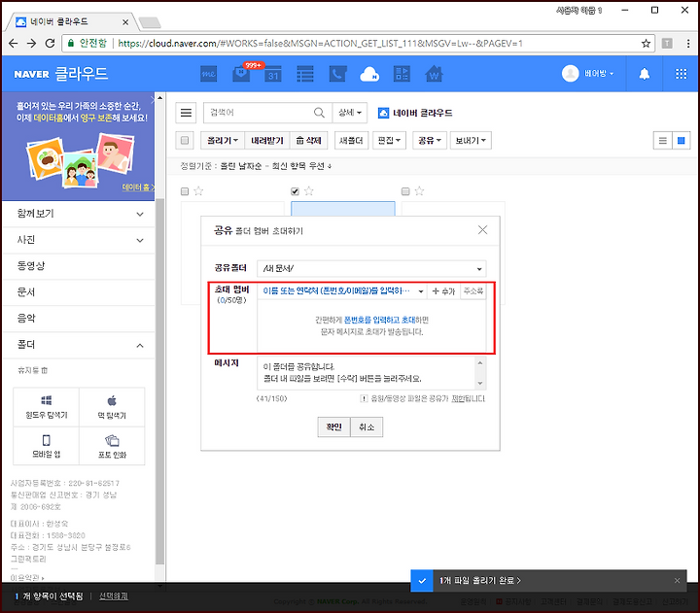Dismiss the upload complete notification
Viewport: 700px width, 613px height.
tap(678, 580)
